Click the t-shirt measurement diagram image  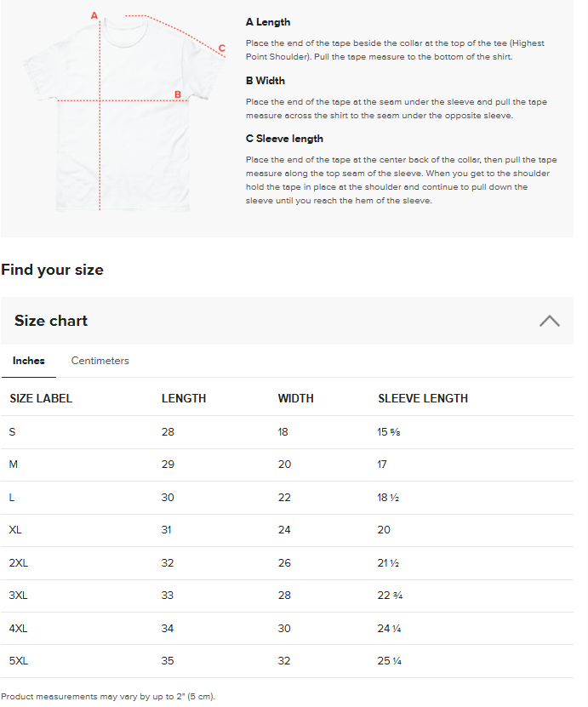124,111
